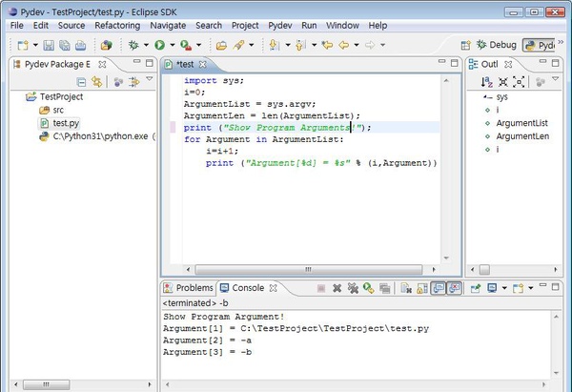
Task: Click Package Explorer horizontal scrollbar thumb
Action: pos(47,384)
